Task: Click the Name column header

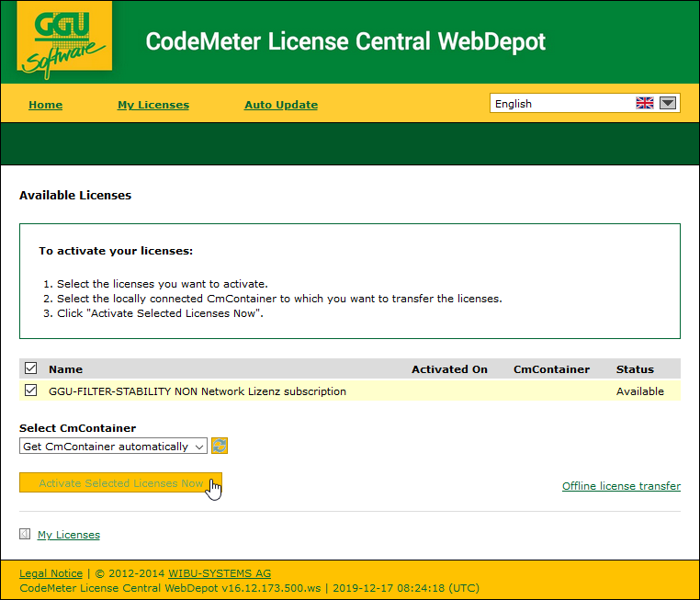Action: click(65, 369)
